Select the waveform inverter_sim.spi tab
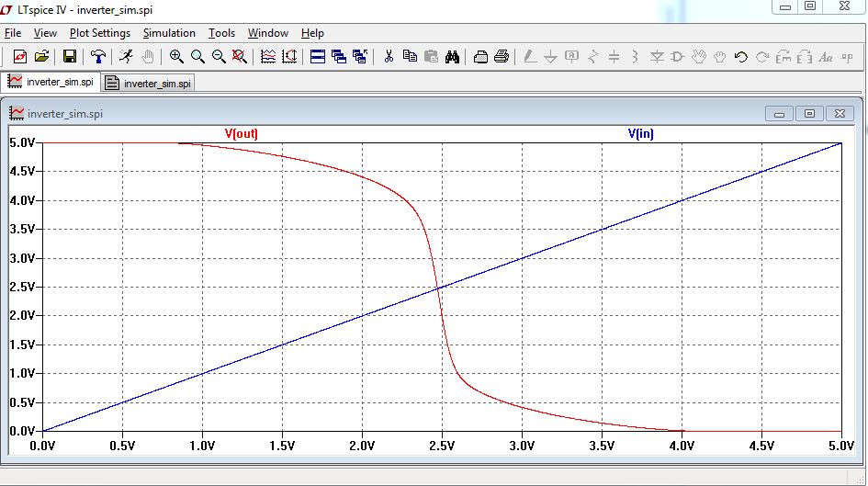The image size is (868, 486). point(51,82)
